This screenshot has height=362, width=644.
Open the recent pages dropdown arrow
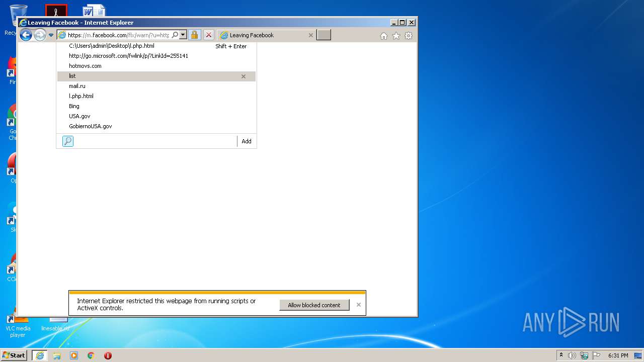click(x=51, y=35)
